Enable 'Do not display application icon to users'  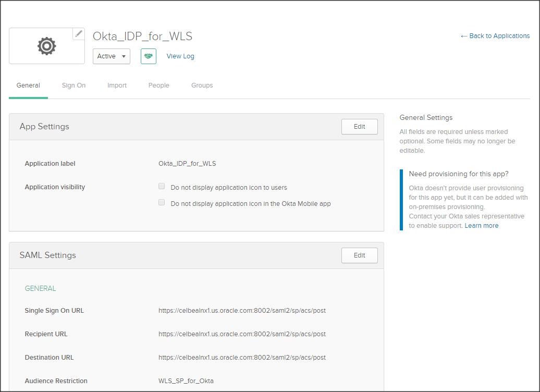pos(162,186)
